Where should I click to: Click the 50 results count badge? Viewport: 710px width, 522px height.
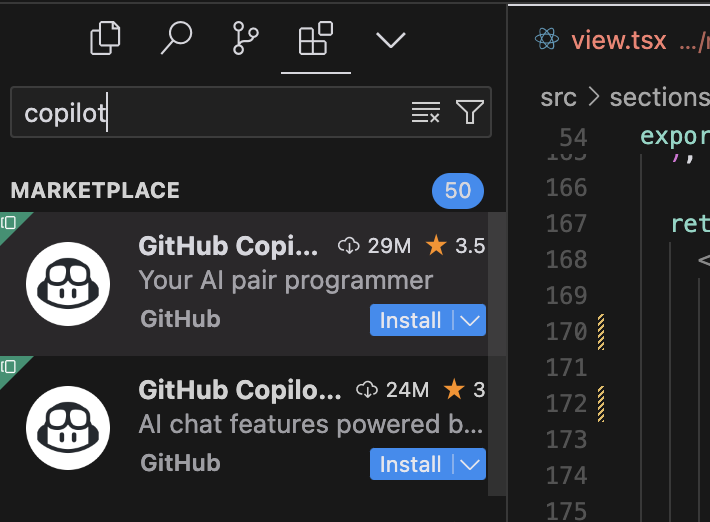click(x=458, y=191)
